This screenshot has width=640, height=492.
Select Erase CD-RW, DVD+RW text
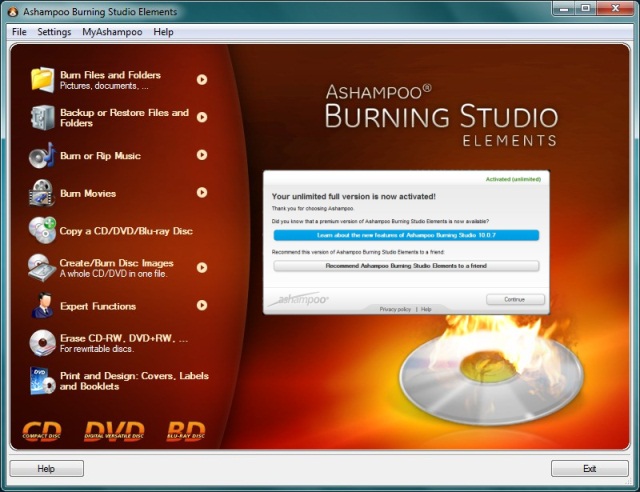point(124,338)
